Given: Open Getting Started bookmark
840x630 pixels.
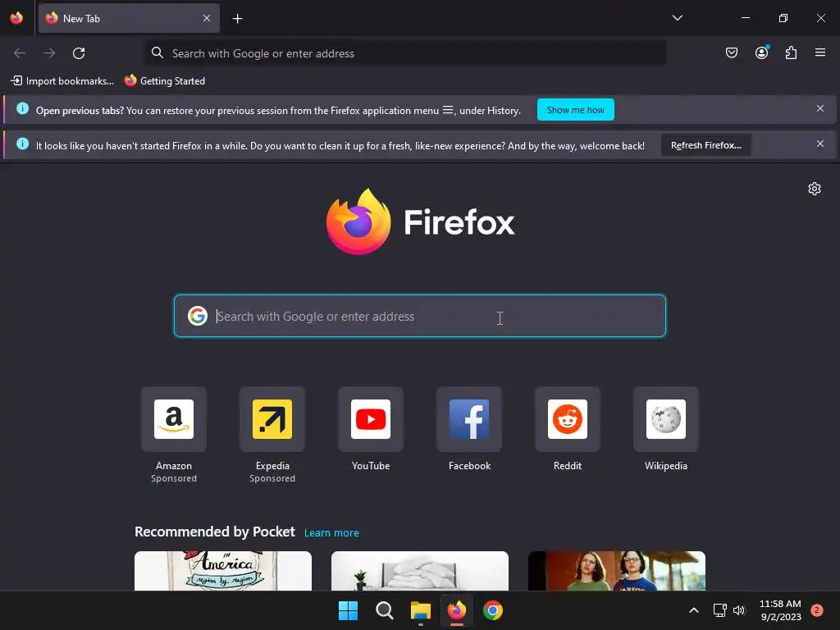Looking at the screenshot, I should click(164, 81).
